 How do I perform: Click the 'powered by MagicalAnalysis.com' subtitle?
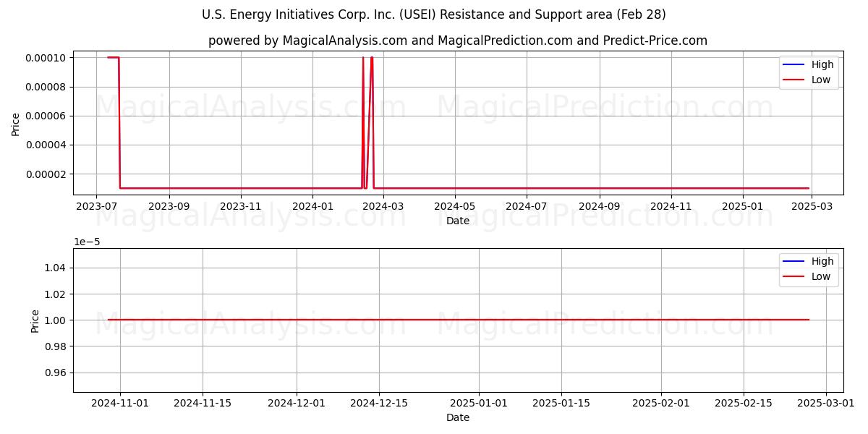click(458, 41)
